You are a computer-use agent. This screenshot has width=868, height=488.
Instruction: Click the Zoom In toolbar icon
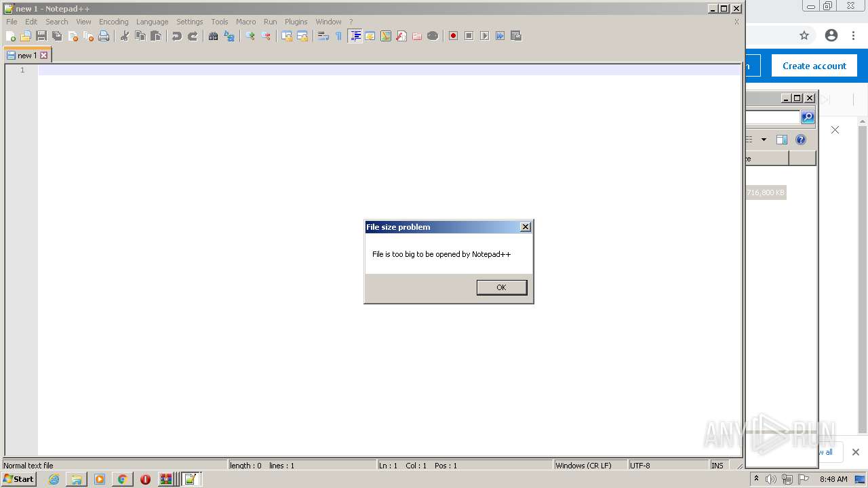click(250, 36)
